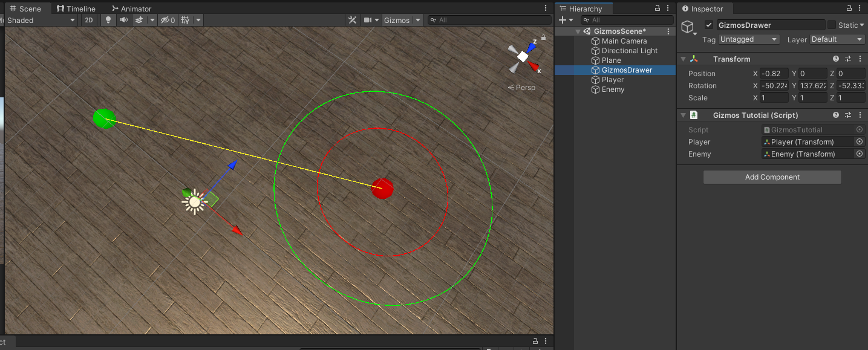Toggle scene view lighting bulb icon
This screenshot has width=868, height=350.
click(x=108, y=20)
